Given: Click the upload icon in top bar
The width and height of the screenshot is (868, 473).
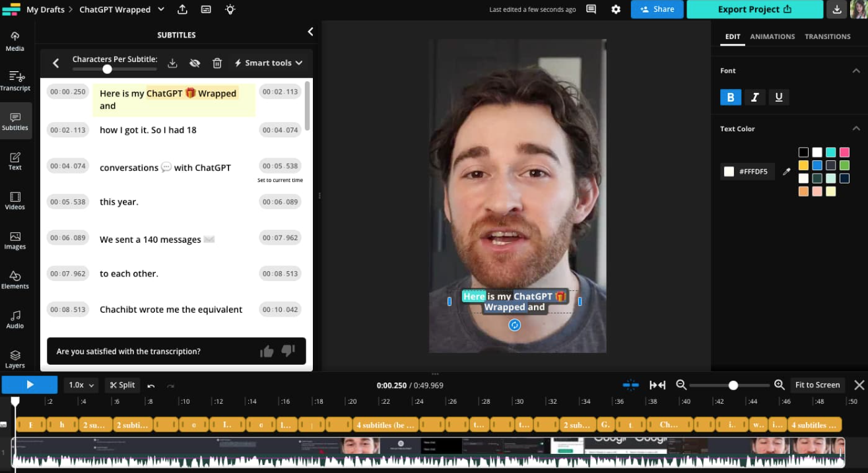Looking at the screenshot, I should click(182, 9).
